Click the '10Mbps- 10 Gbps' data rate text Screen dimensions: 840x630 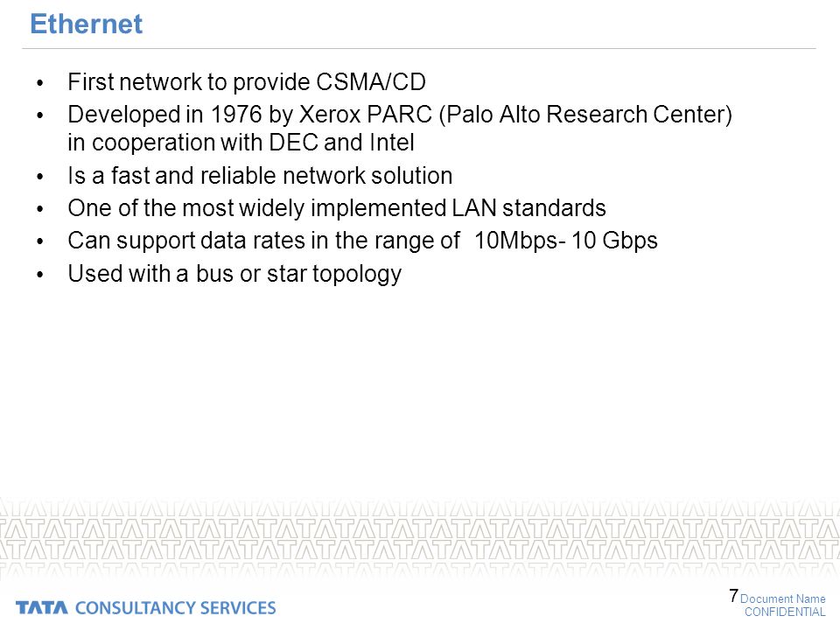click(566, 241)
